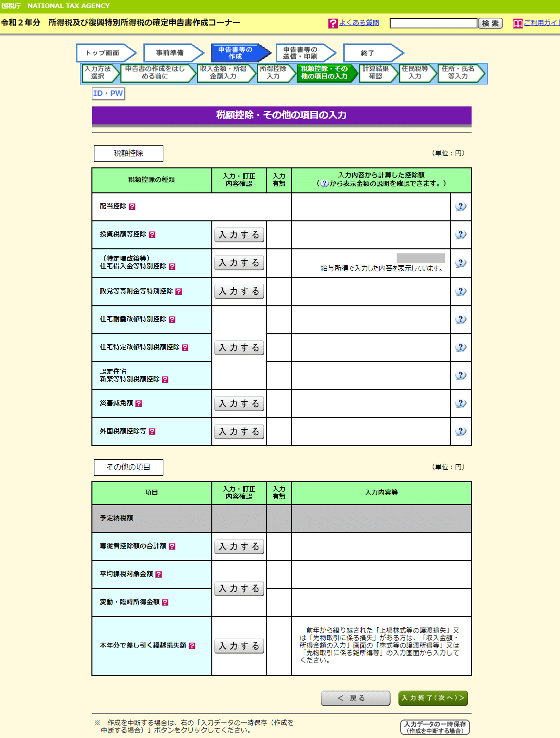Click 入力する for 平均課税対象金額
The height and width of the screenshot is (738, 560).
click(x=239, y=589)
